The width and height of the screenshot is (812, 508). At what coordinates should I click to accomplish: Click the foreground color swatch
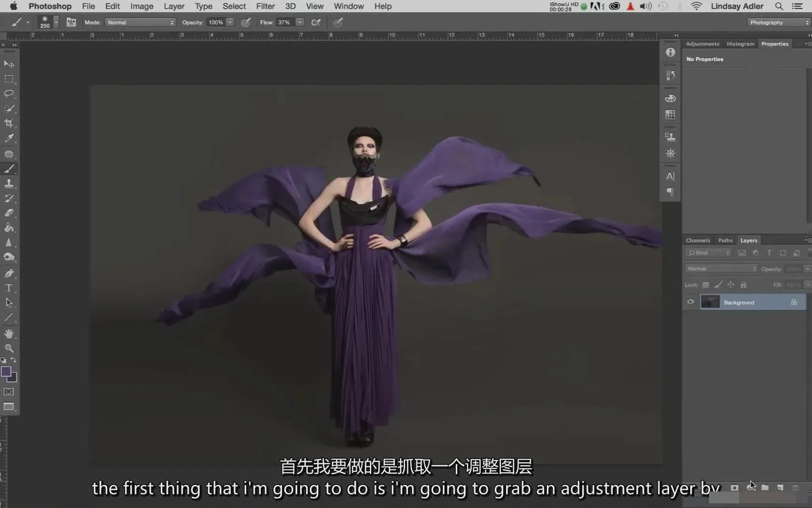(6, 372)
